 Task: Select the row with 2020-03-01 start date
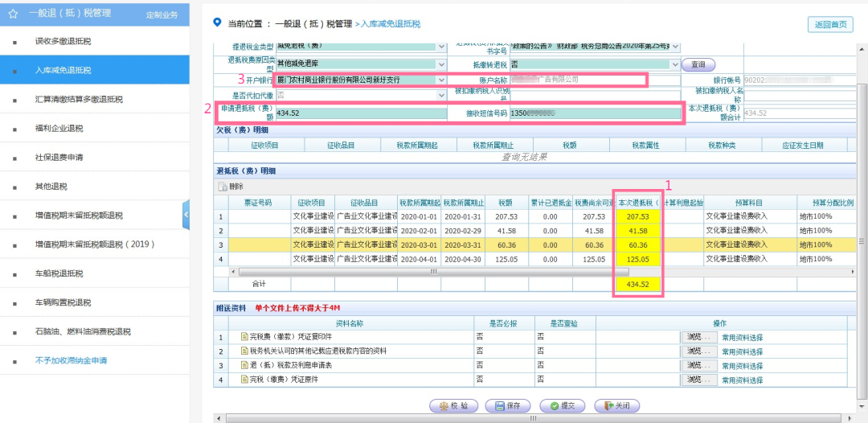click(534, 244)
